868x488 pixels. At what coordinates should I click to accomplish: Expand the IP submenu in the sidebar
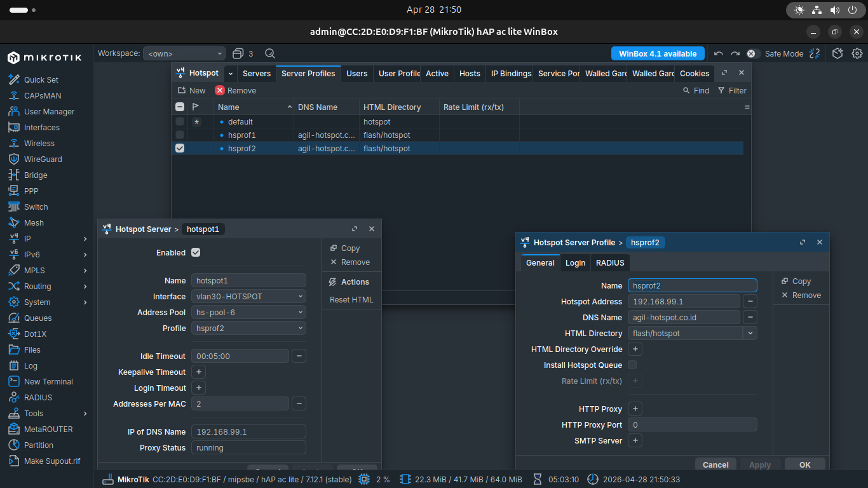tap(85, 239)
